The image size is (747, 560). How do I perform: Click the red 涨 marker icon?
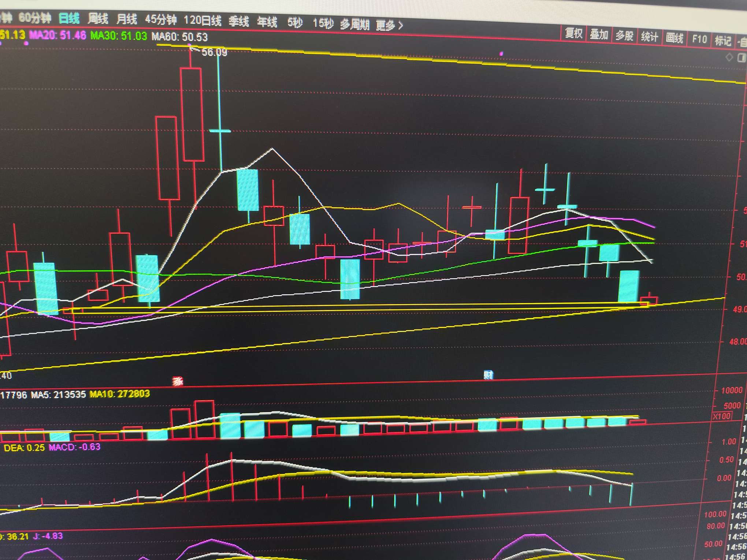[x=178, y=382]
